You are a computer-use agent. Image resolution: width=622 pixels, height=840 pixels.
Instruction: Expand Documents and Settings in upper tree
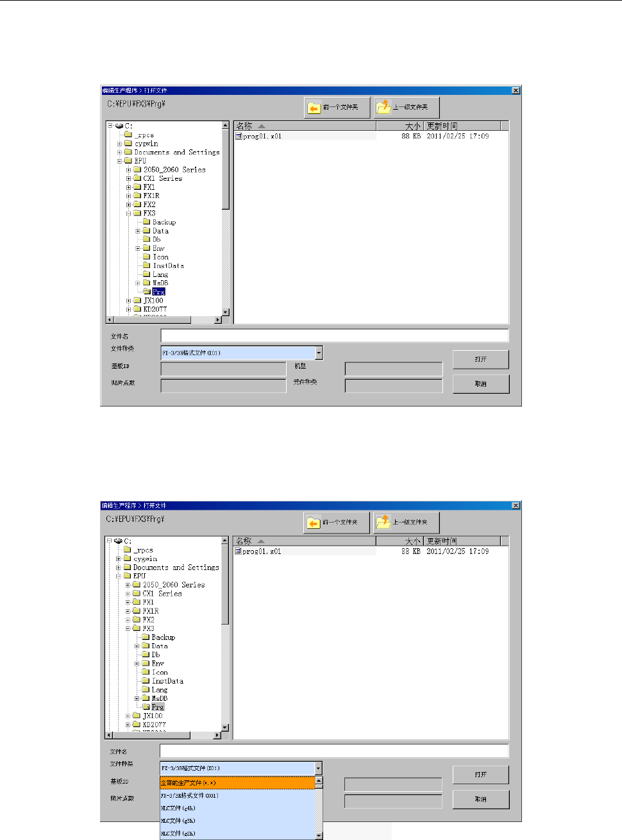(119, 153)
